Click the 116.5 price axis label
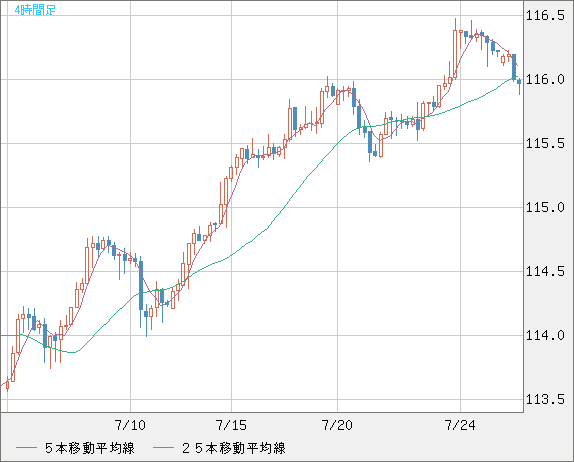The width and height of the screenshot is (574, 462). [x=545, y=15]
